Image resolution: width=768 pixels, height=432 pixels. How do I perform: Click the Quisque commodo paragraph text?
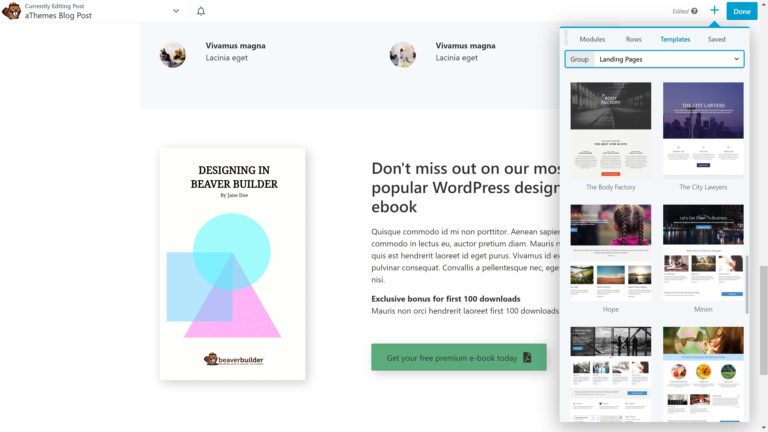[465, 256]
